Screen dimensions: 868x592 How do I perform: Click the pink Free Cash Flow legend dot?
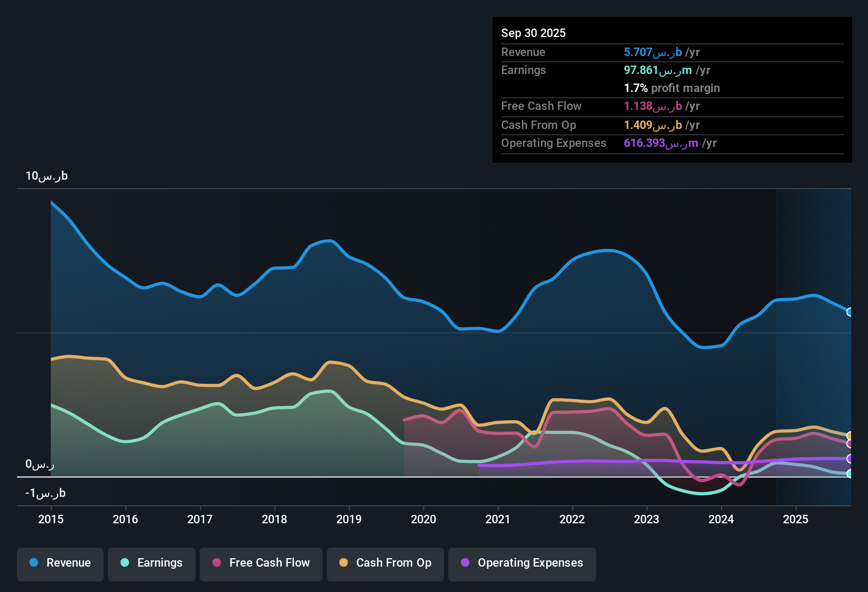216,563
